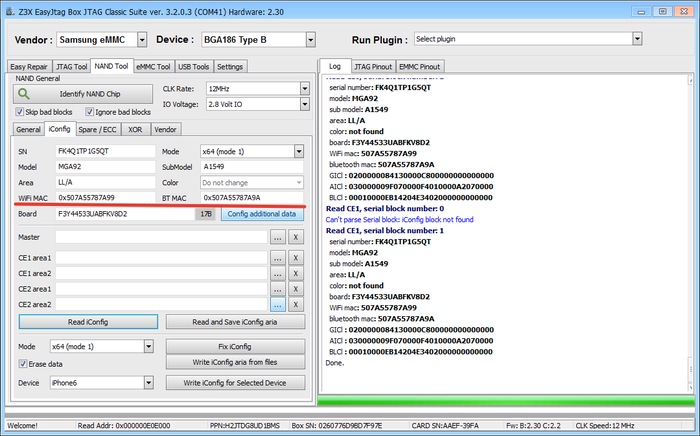Click the Model field MGA92
700x436 pixels.
pyautogui.click(x=105, y=167)
